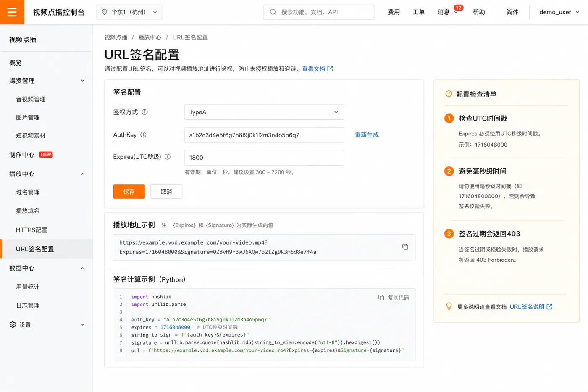Screen dimensions: 588x392
Task: Expand the 媒资管理 sidebar section
Action: click(46, 81)
